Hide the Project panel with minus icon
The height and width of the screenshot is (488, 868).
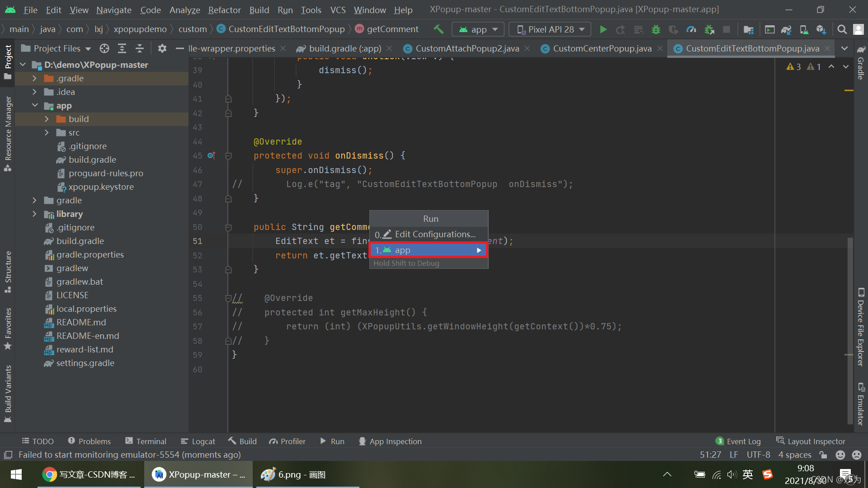tap(179, 48)
